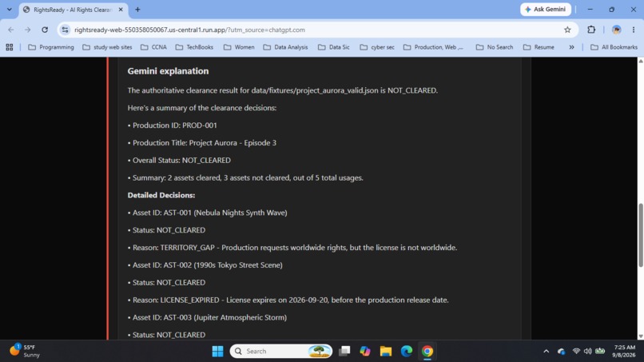Click the scrollbar down arrow
Screen dimensions: 644x362
pyautogui.click(x=640, y=336)
